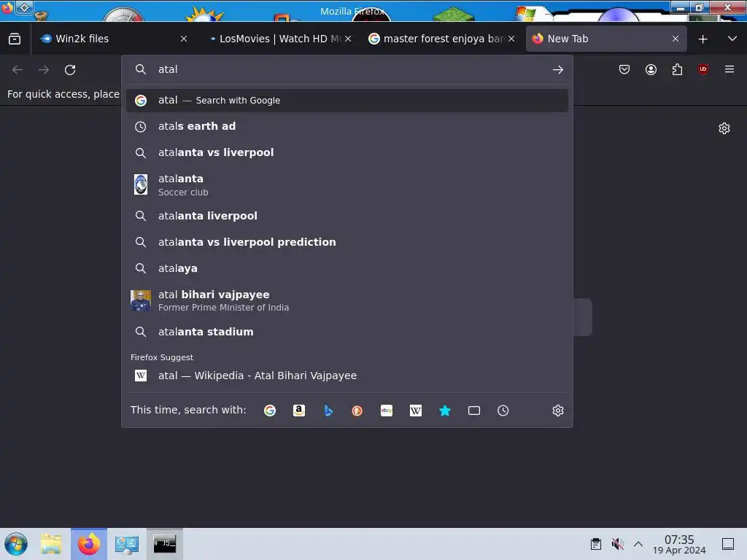Open the Extensions puzzle icon
This screenshot has height=560, width=747.
pos(677,69)
